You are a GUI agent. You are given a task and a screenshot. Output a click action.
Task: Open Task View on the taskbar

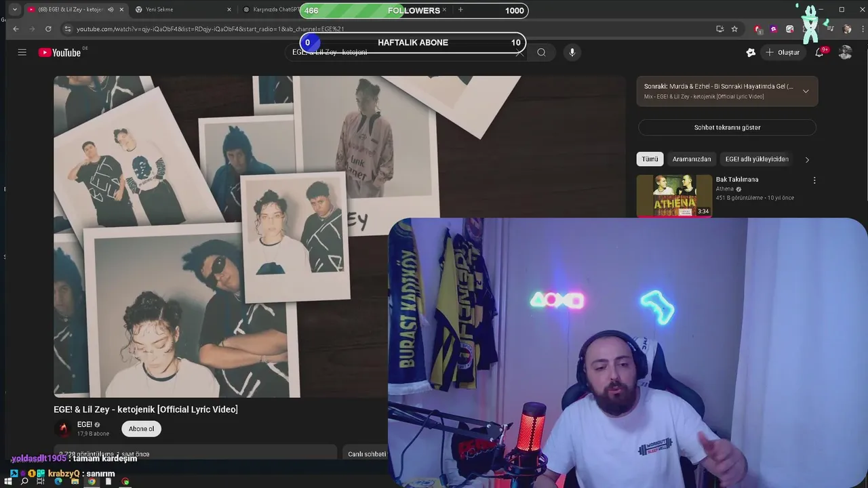41,482
